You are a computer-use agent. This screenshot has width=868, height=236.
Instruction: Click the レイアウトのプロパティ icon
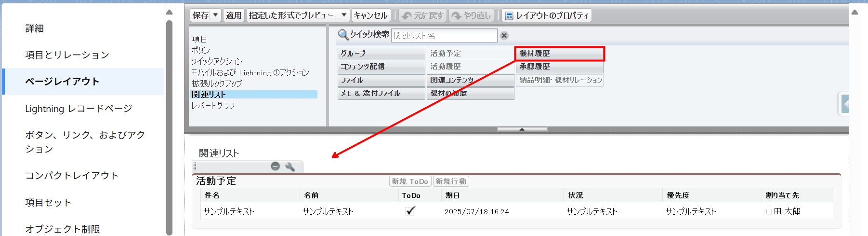click(x=509, y=16)
